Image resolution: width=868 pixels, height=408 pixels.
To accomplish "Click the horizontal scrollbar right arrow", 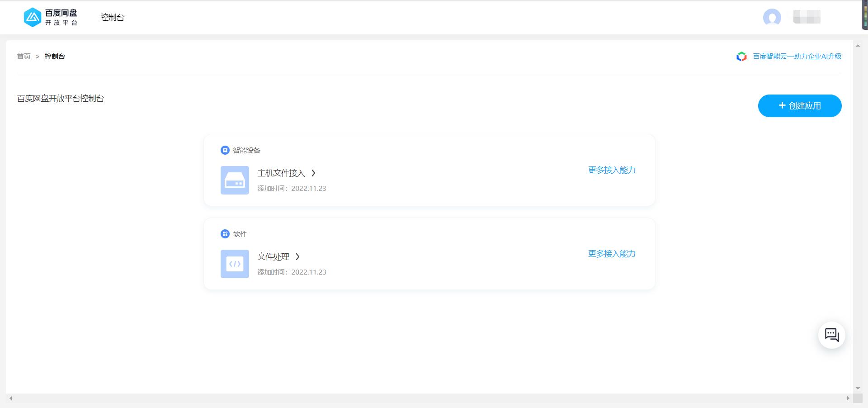I will pos(848,399).
